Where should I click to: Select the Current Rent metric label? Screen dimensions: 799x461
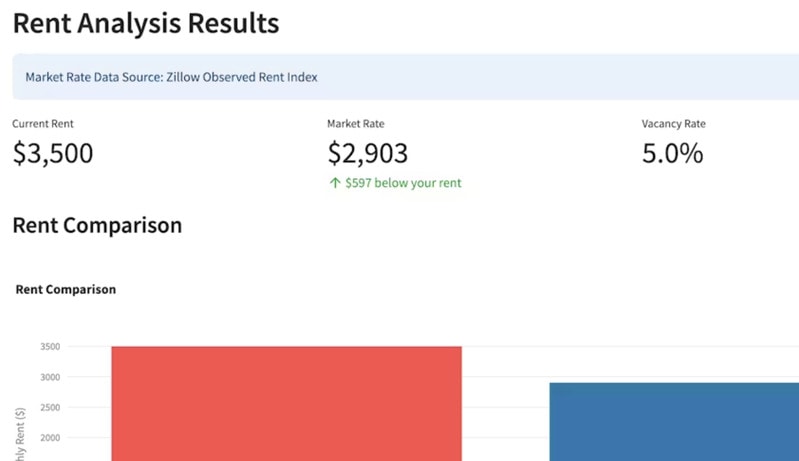[x=43, y=124]
